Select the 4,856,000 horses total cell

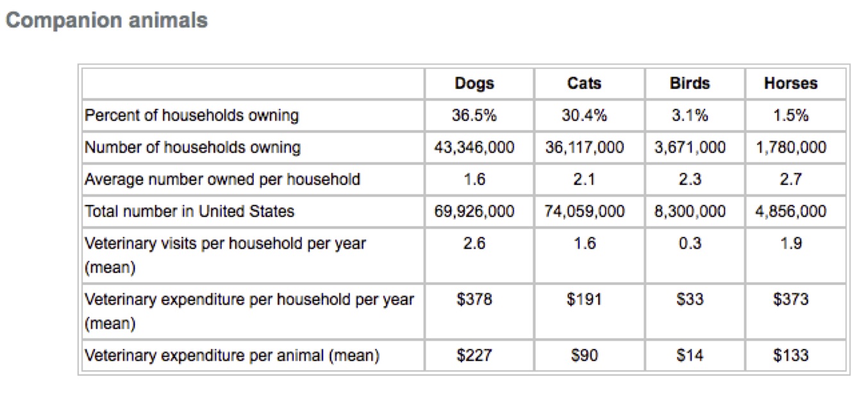(x=791, y=211)
